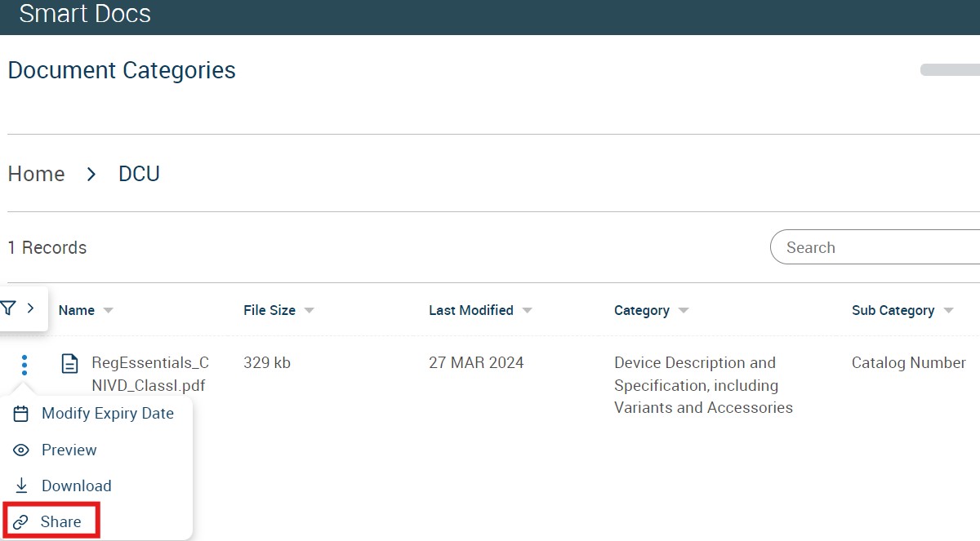
Task: Click the link icon beside Share
Action: point(22,522)
